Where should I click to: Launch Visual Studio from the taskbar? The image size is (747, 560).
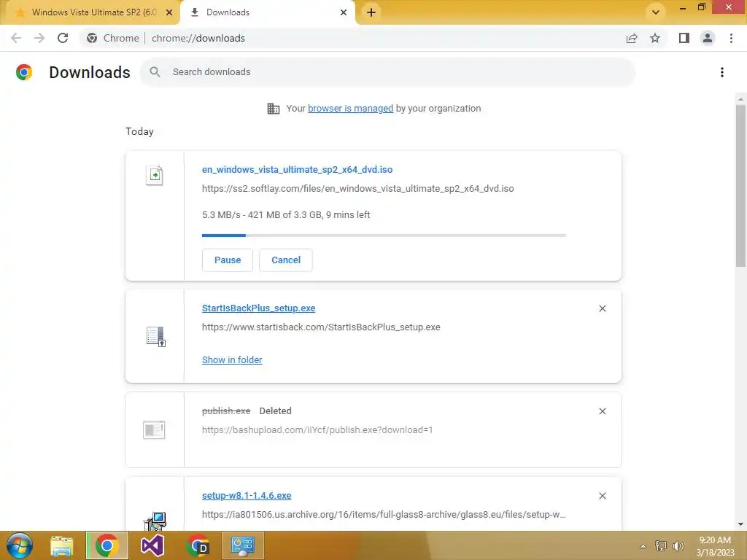pos(152,545)
